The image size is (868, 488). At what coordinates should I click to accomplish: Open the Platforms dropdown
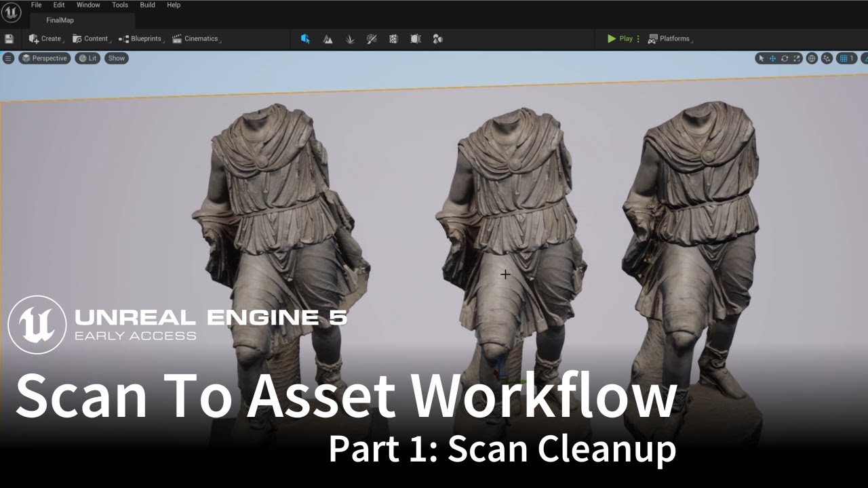point(670,39)
